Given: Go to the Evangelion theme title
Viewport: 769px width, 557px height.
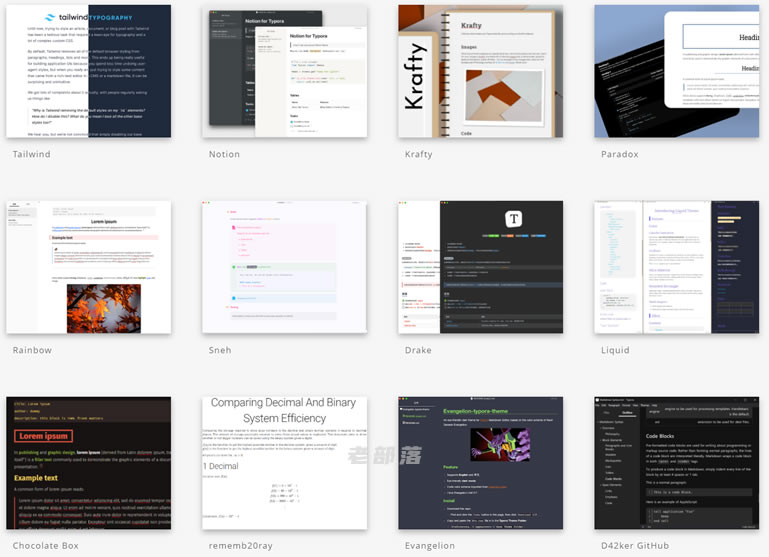Looking at the screenshot, I should click(x=430, y=546).
